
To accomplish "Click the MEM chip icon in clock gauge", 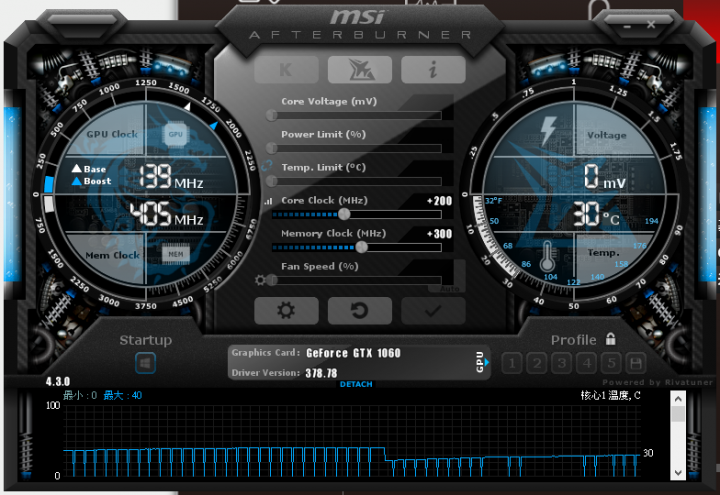I will tap(175, 254).
